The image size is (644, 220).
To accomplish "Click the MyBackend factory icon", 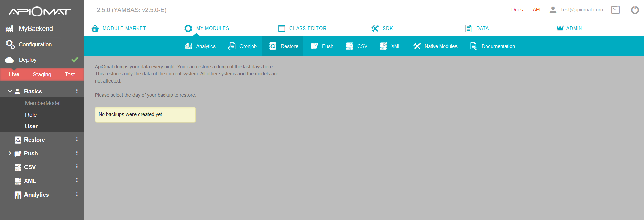I will [x=9, y=29].
